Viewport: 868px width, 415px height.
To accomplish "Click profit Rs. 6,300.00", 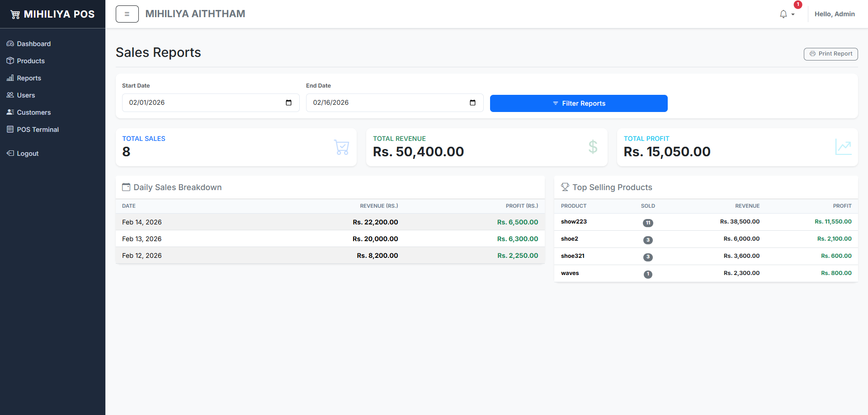I will tap(518, 239).
